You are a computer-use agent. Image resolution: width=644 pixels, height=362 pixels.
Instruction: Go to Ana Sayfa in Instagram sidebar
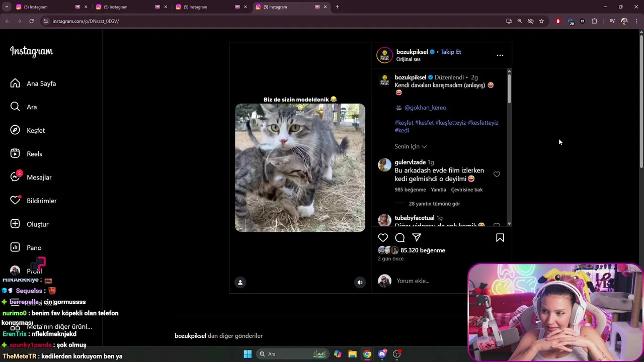[33, 83]
